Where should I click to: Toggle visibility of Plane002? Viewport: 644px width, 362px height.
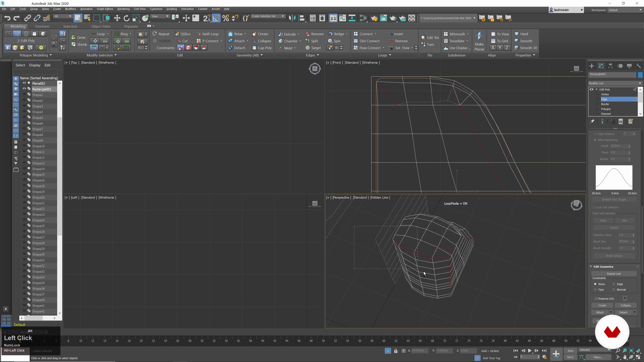click(24, 83)
